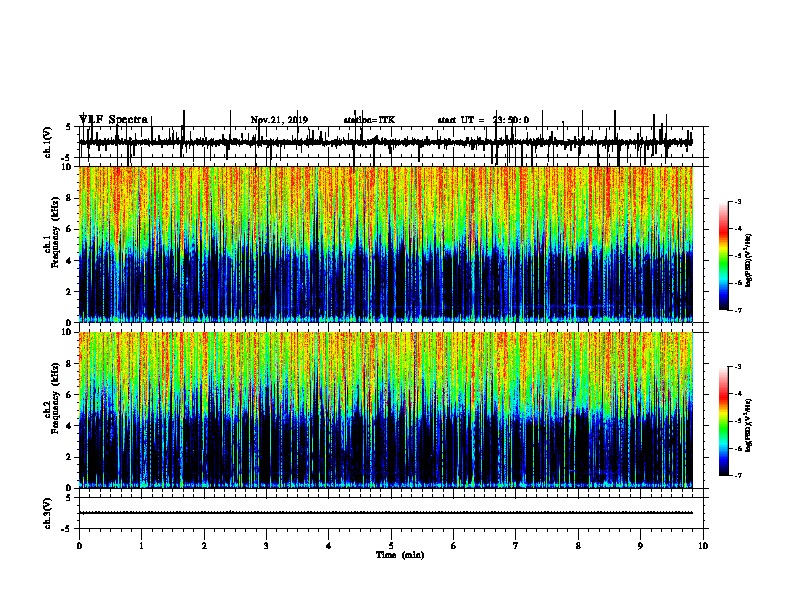
Task: Click the flat ch.3 voltage trace
Action: pyautogui.click(x=386, y=513)
